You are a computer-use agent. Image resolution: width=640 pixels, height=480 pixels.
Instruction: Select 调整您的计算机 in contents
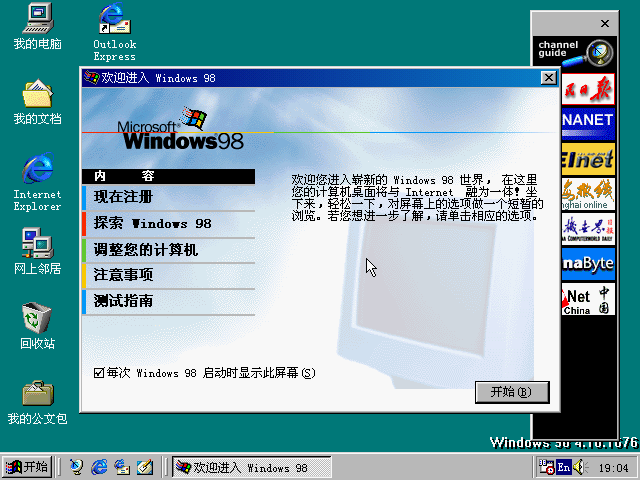[169, 250]
